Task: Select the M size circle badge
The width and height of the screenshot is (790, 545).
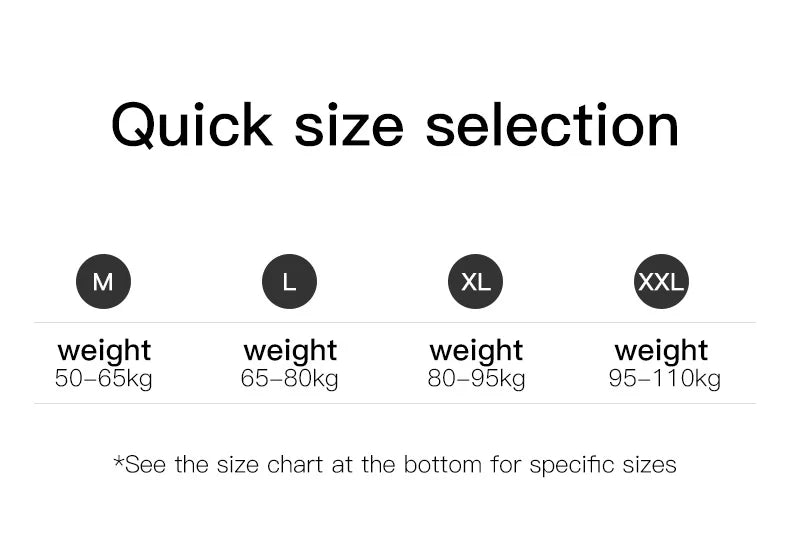Action: (x=103, y=282)
